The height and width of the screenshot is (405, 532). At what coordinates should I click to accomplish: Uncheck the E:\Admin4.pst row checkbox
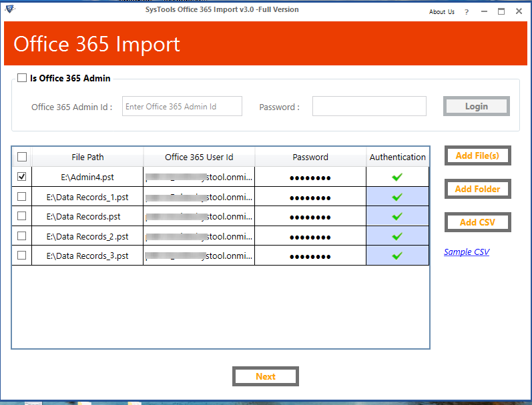tap(22, 176)
